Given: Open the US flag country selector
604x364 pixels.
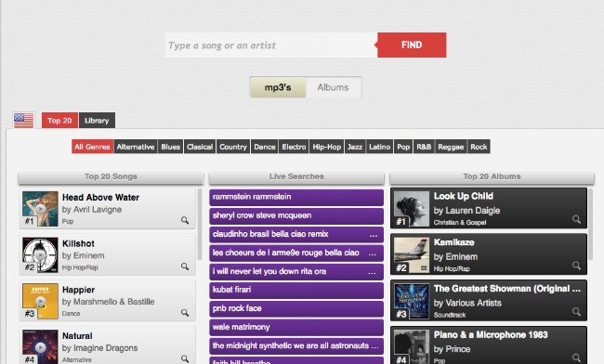Looking at the screenshot, I should coord(24,121).
